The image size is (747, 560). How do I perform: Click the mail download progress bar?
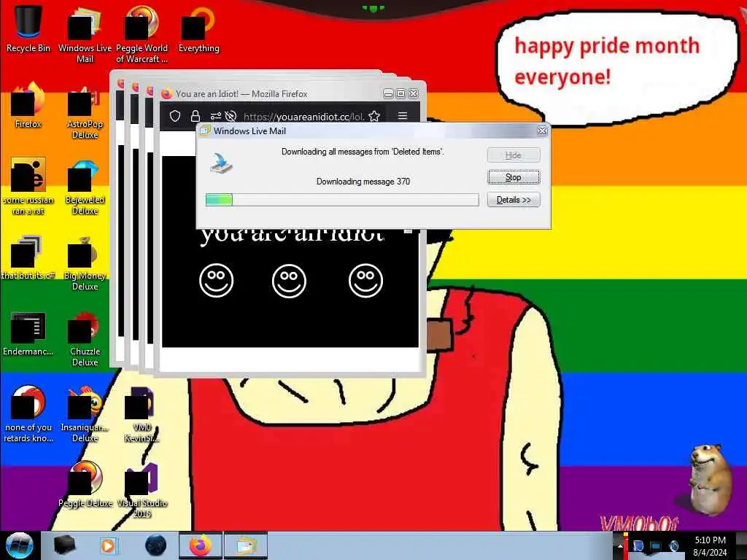pyautogui.click(x=342, y=200)
